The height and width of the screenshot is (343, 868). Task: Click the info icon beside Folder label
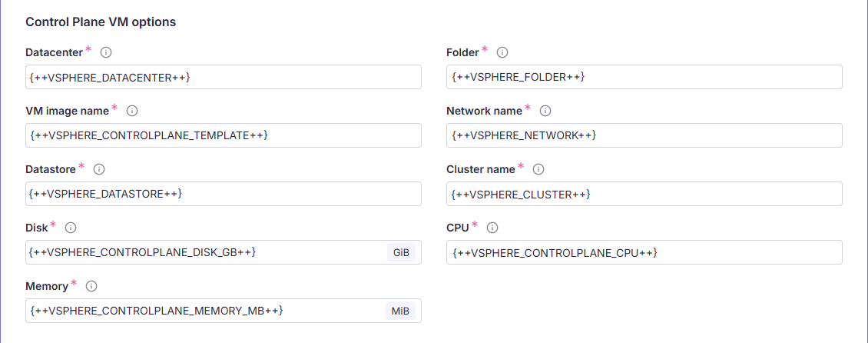502,52
